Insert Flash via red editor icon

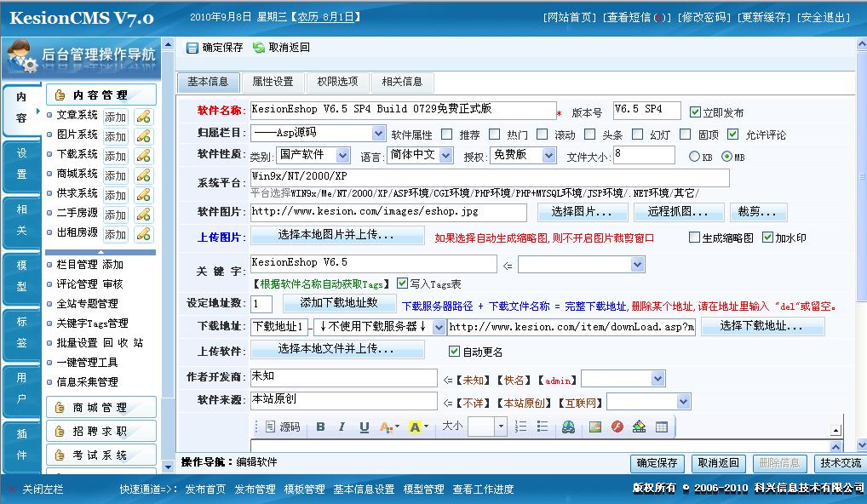617,427
